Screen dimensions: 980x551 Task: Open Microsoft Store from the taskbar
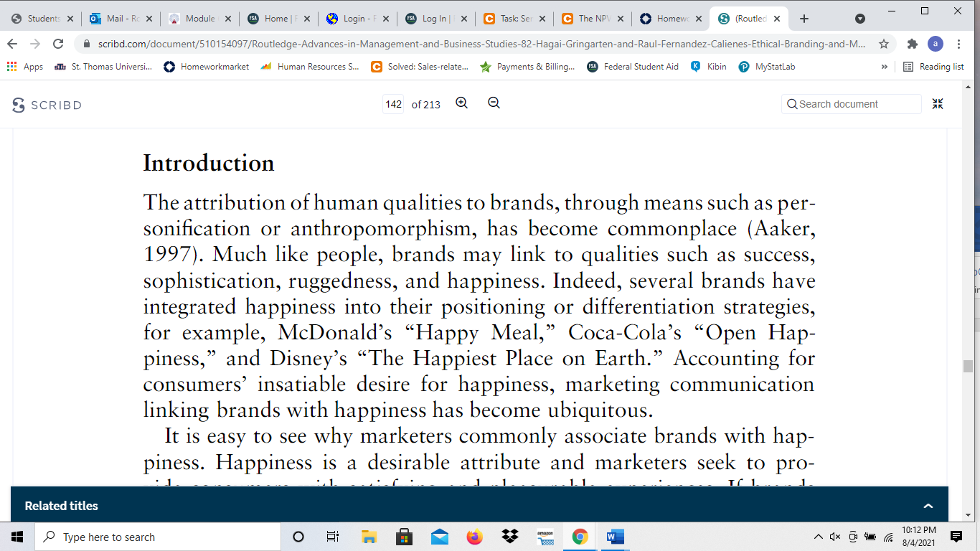404,537
